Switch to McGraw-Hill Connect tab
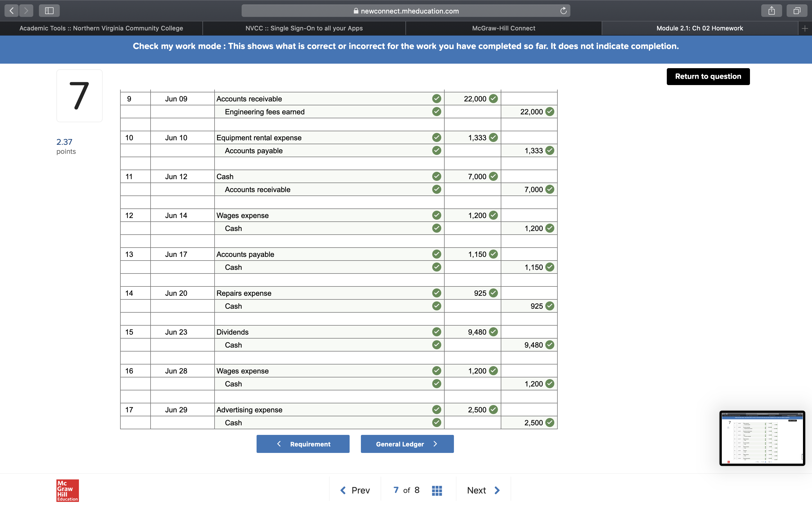812x507 pixels. [503, 28]
